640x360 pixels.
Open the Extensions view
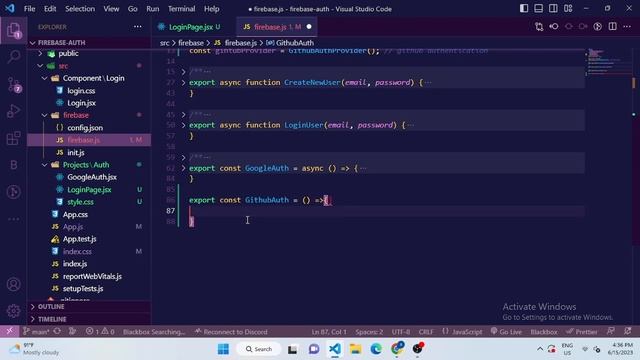click(13, 138)
